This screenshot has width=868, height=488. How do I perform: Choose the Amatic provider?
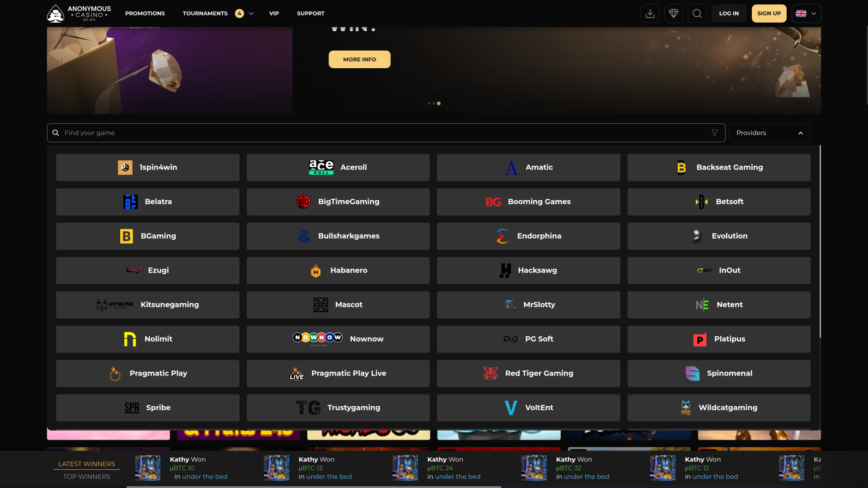coord(528,168)
